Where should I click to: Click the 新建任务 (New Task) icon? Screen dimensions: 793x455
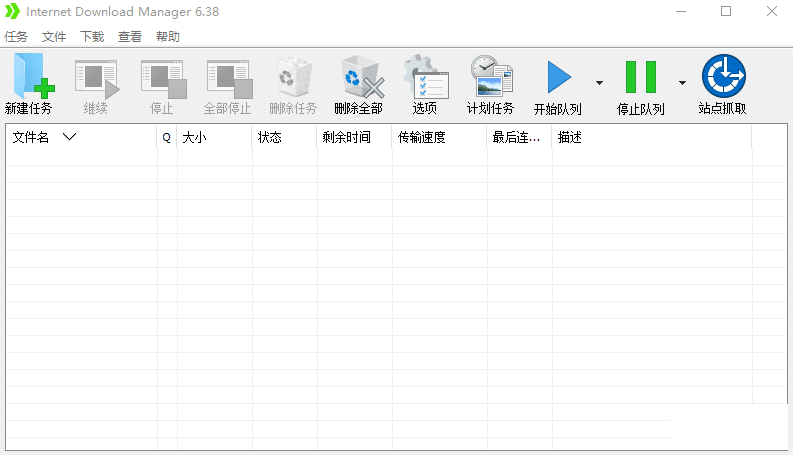click(29, 78)
